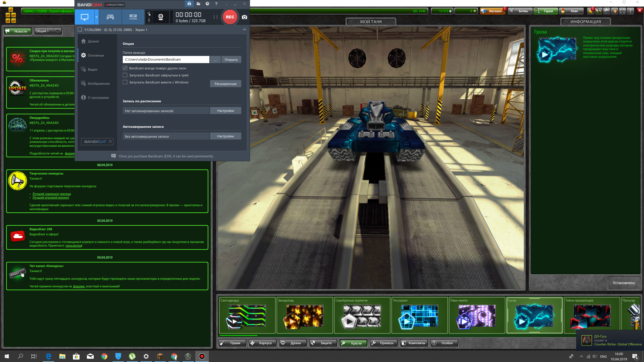Screen dimensions: 644x362
Task: Browse output folder with the ... button
Action: pos(215,59)
